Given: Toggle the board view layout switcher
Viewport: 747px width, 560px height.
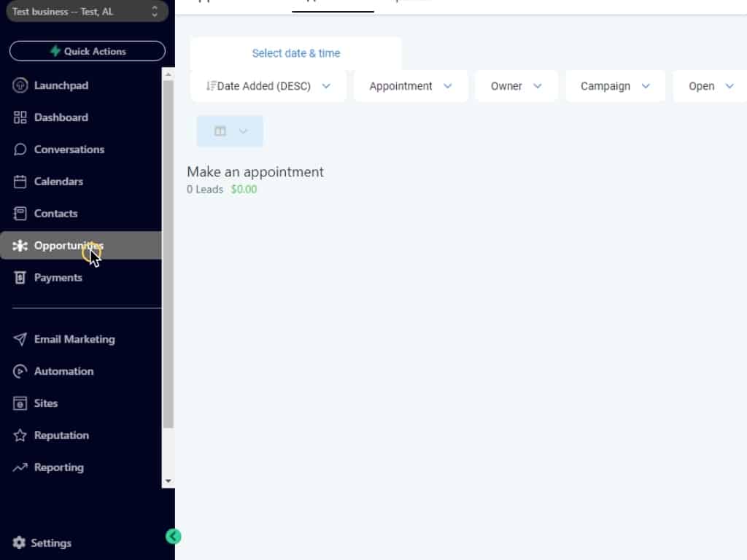Looking at the screenshot, I should [x=229, y=131].
